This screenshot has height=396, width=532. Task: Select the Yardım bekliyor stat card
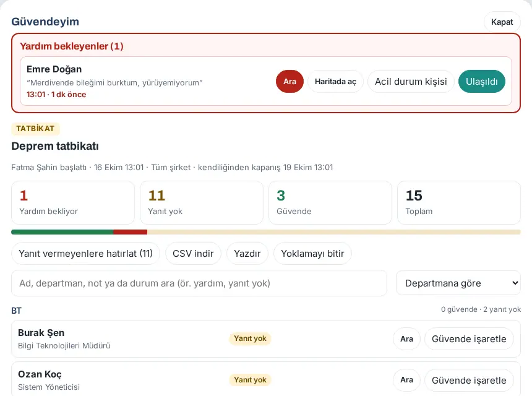(x=73, y=202)
